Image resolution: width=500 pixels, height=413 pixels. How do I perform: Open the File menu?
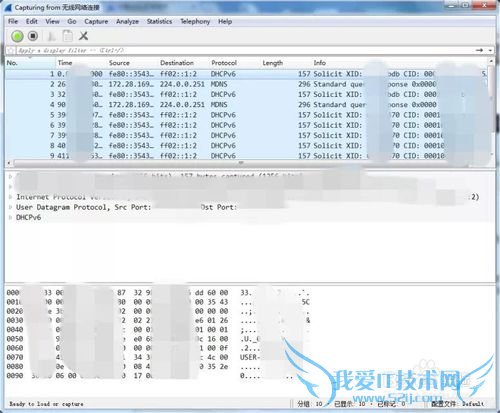coord(13,21)
